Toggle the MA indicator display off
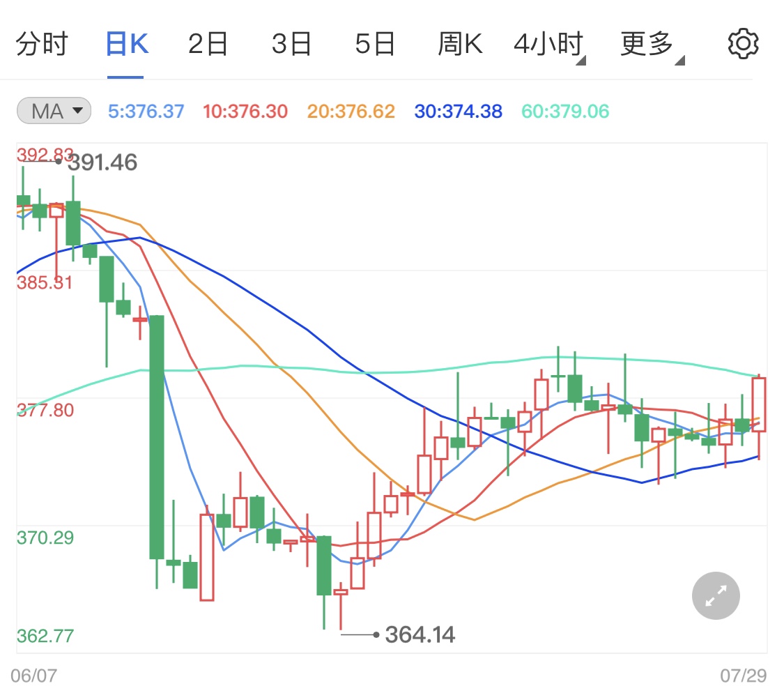The width and height of the screenshot is (784, 693). pyautogui.click(x=54, y=111)
